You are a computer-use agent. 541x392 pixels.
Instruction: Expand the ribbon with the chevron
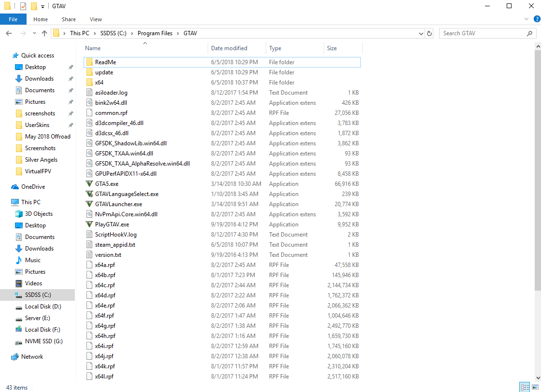click(527, 19)
